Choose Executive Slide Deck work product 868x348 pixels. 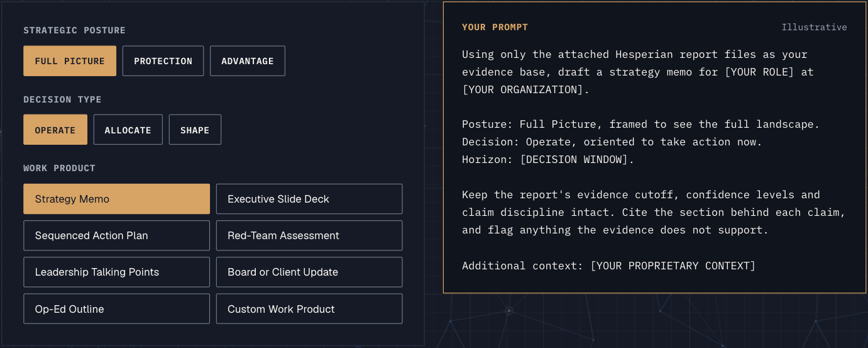(x=309, y=199)
